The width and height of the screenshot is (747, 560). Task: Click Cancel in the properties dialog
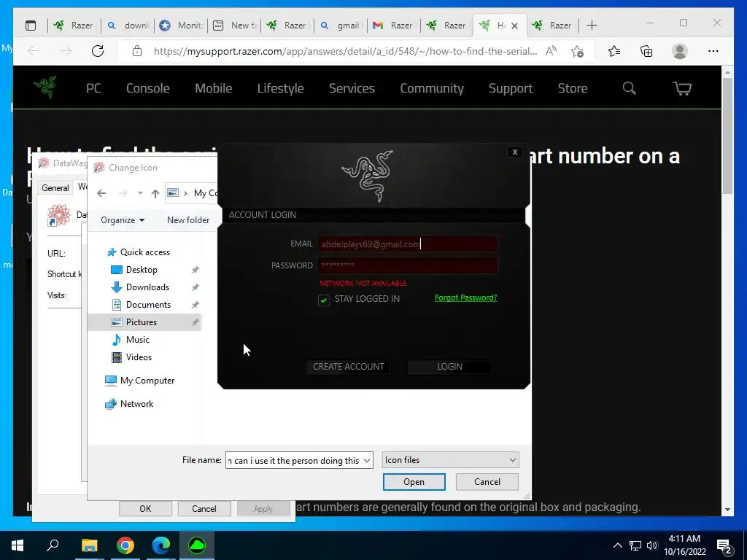pyautogui.click(x=204, y=508)
